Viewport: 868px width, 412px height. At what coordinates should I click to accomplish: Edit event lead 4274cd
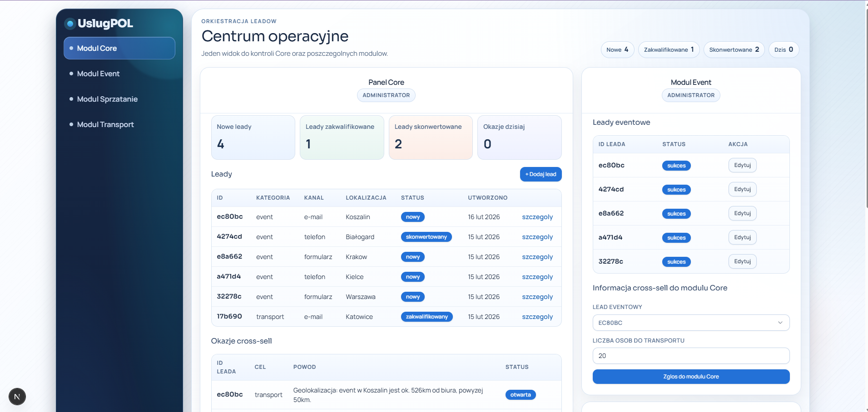[742, 189]
